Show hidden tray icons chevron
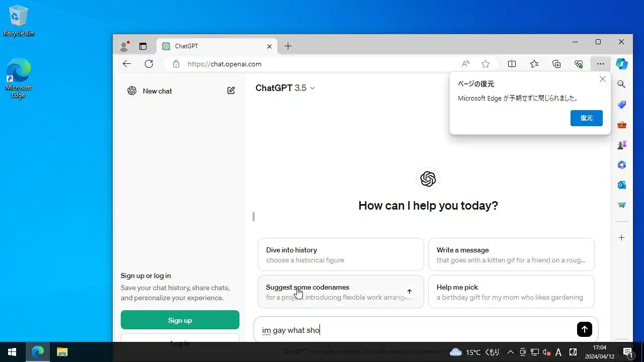The width and height of the screenshot is (644, 362). coord(510,352)
